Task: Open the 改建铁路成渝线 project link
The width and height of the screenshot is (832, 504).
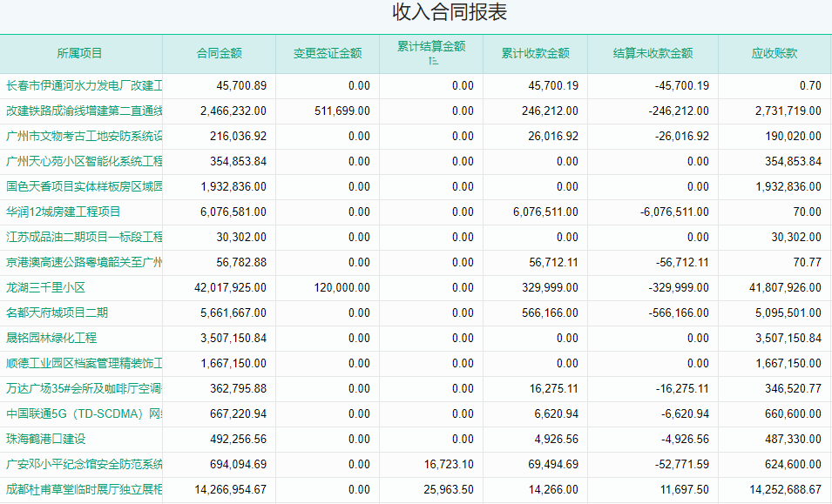Action: [x=84, y=111]
